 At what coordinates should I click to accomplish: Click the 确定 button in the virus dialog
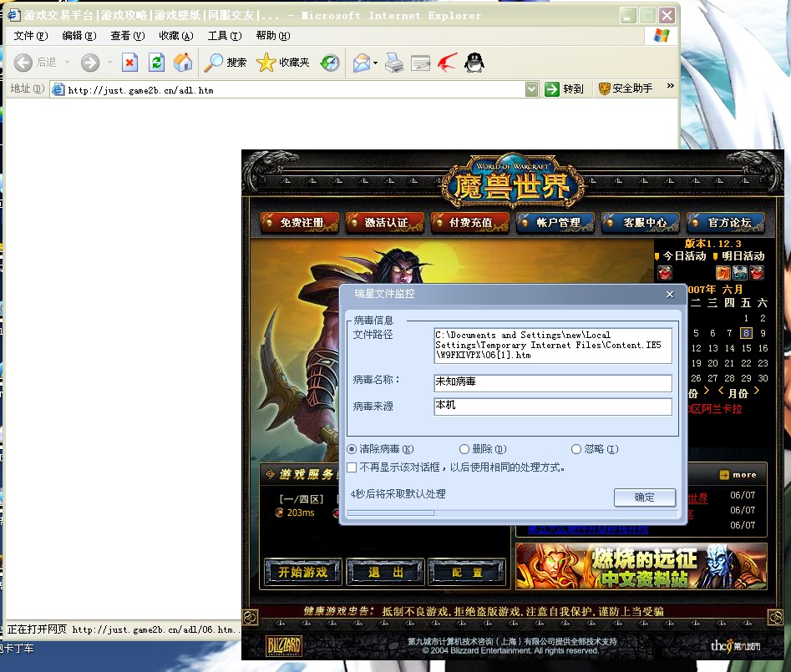click(x=644, y=497)
